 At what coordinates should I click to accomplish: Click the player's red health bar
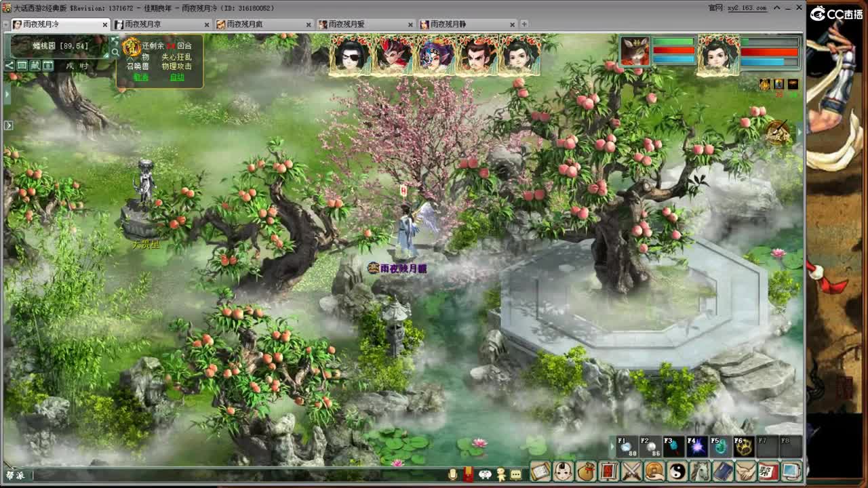click(x=769, y=52)
